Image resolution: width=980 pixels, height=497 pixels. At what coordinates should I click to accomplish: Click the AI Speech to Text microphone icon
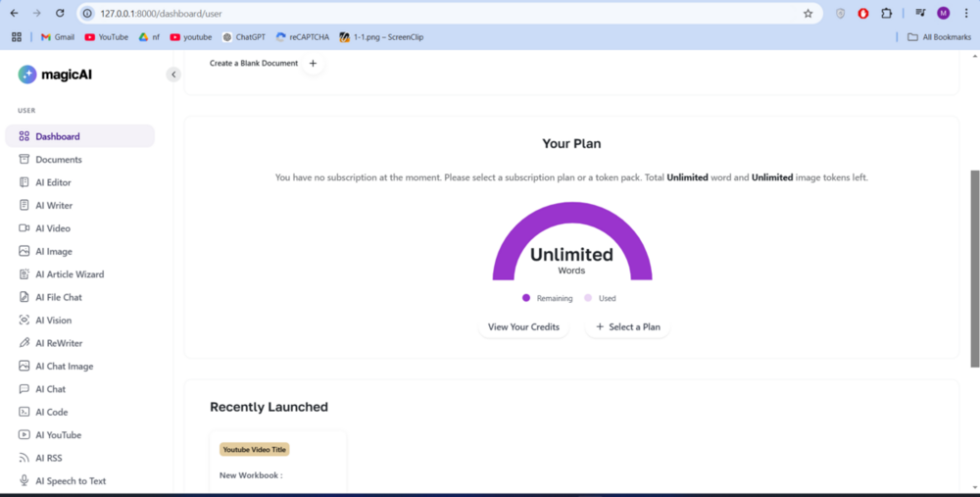(24, 480)
